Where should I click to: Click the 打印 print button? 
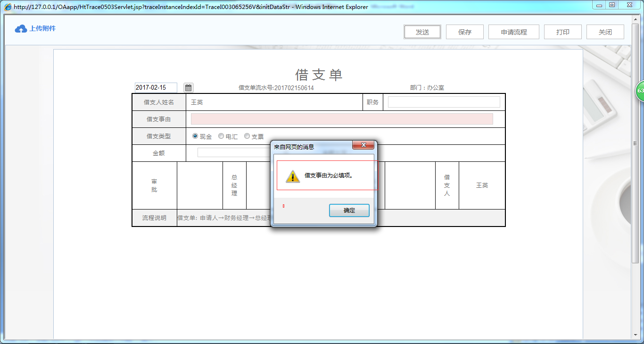(562, 32)
